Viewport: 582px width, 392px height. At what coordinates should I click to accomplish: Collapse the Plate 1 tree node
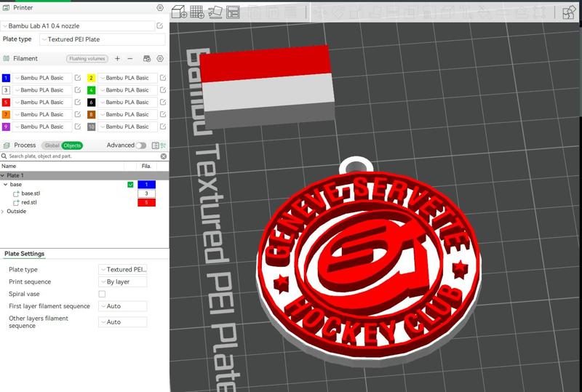(x=3, y=175)
